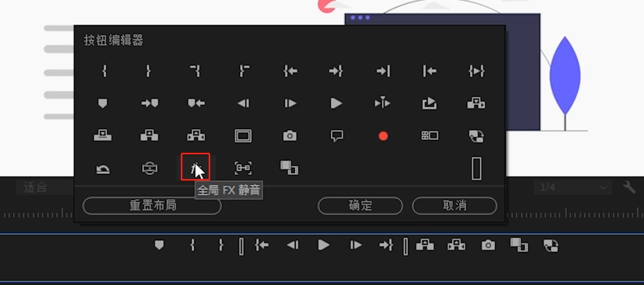Select the Insert icon in button editor
Viewport: 644px width, 285px height.
click(476, 103)
